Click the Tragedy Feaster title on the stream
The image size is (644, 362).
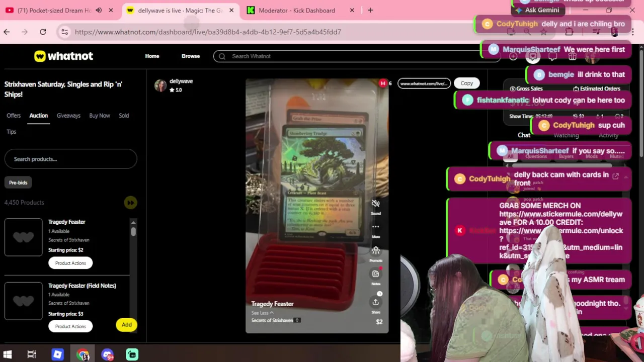click(x=272, y=304)
